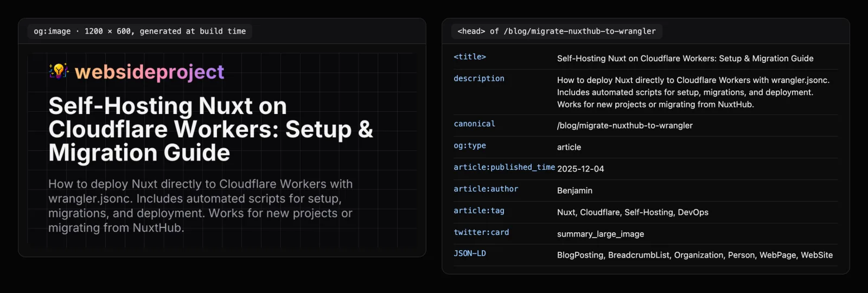The width and height of the screenshot is (868, 293).
Task: Click the og:image 1200 × 600 header label
Action: [139, 31]
